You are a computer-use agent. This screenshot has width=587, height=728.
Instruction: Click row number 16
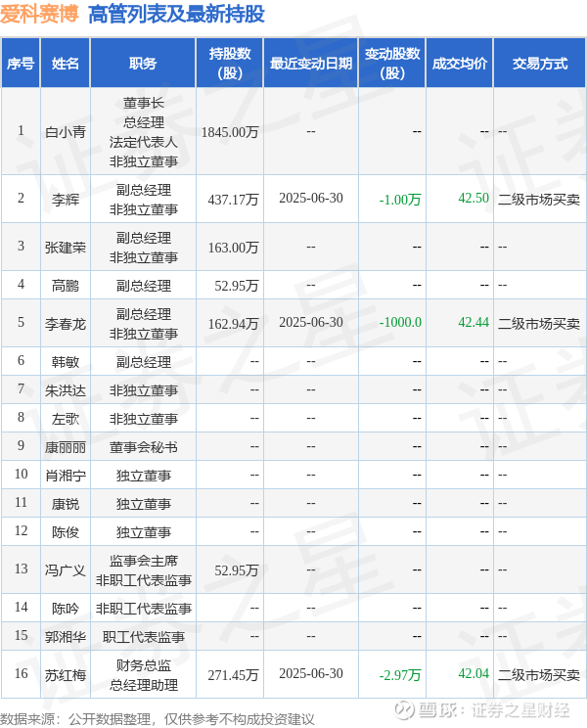tap(21, 673)
